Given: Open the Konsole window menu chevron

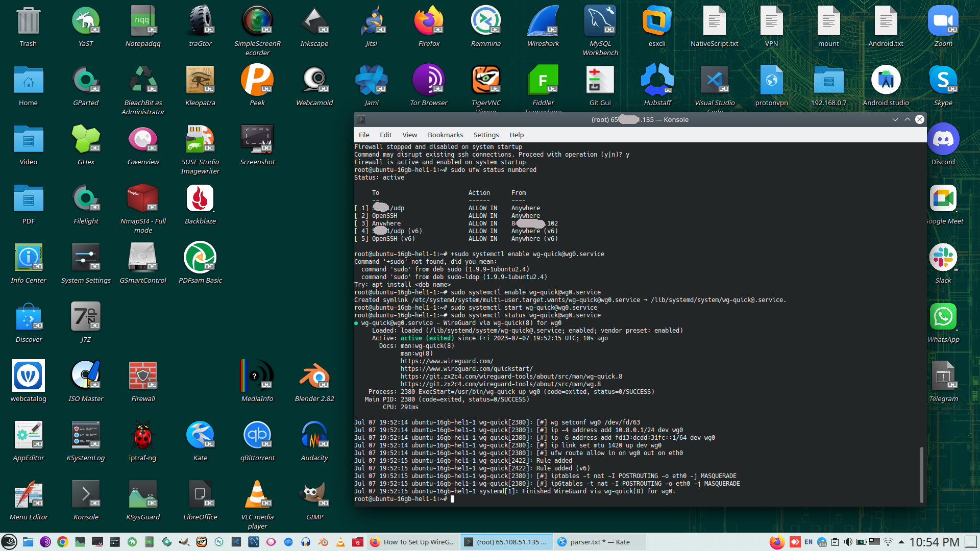Looking at the screenshot, I should 361,119.
